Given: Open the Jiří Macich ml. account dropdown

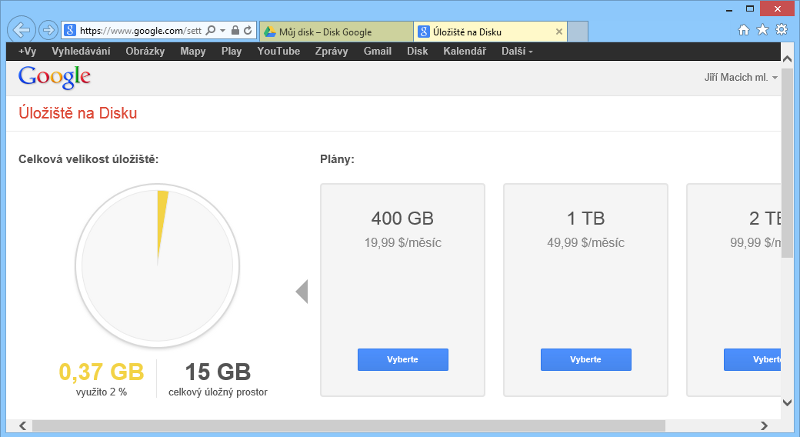Looking at the screenshot, I should [x=741, y=77].
